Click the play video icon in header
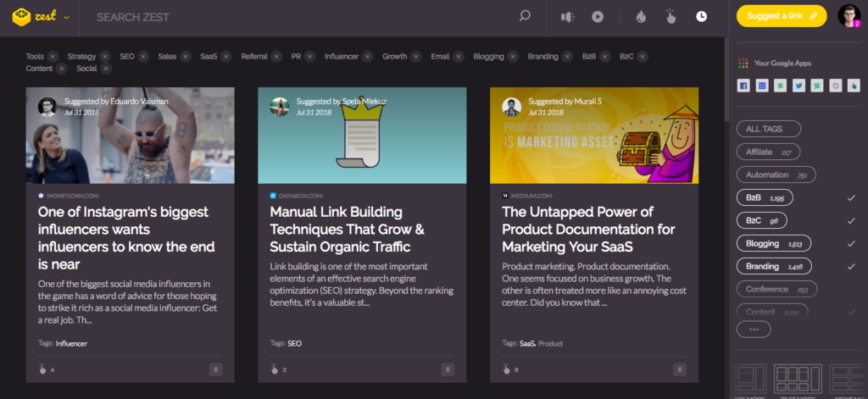 click(x=598, y=17)
